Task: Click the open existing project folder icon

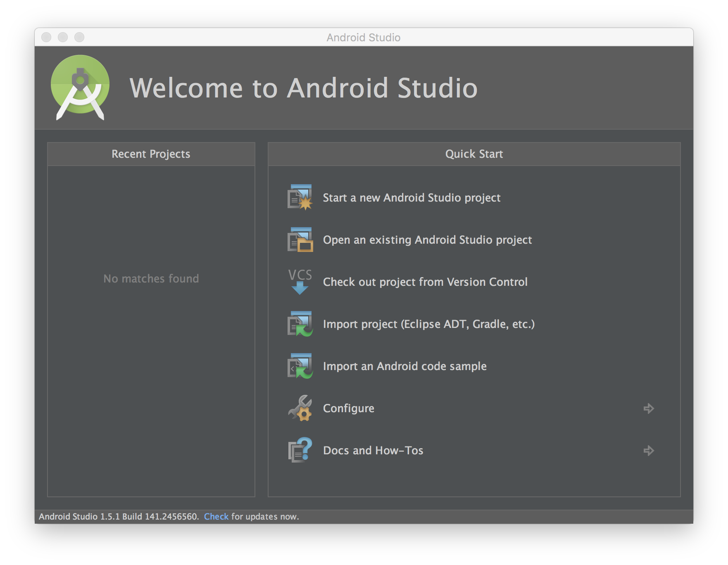Action: tap(300, 240)
